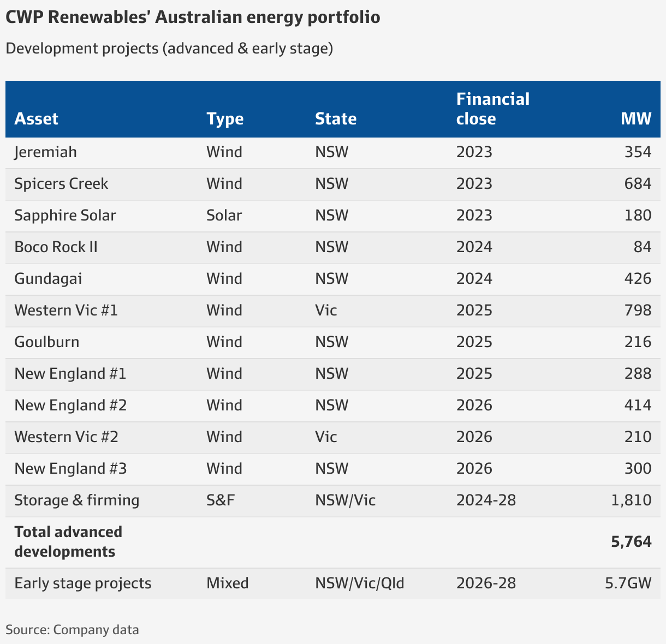Click the 'NSW' state cell for Boco Rock II

coord(331,247)
